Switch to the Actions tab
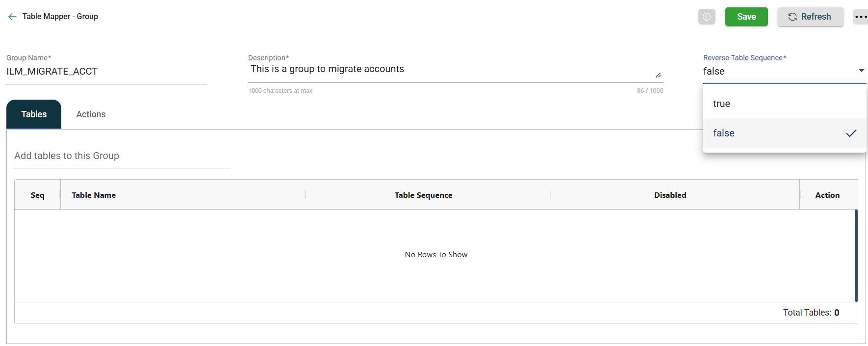Viewport: 868px width, 346px height. pos(91,114)
